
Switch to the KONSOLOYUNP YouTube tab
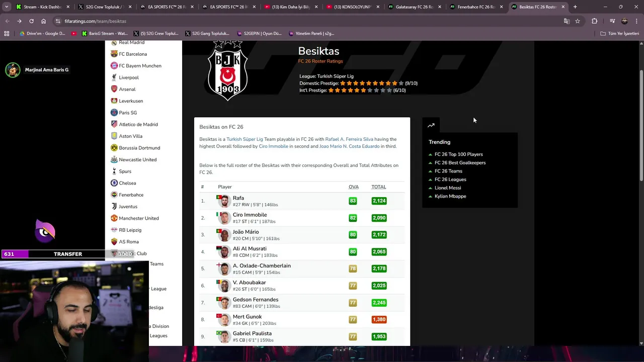click(x=352, y=7)
